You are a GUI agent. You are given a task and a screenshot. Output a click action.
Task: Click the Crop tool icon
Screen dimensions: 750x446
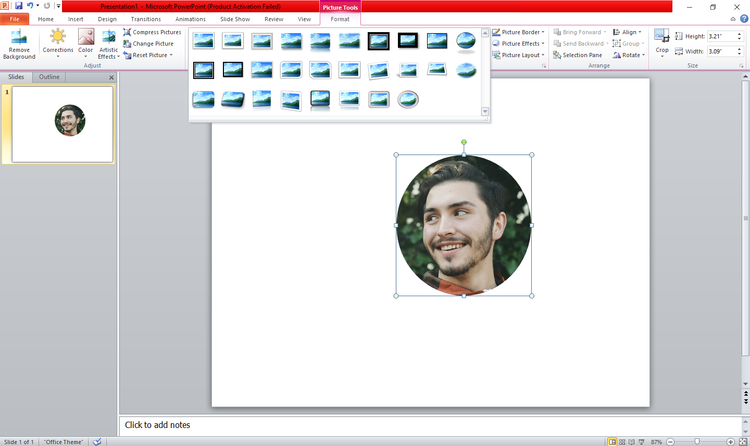[662, 36]
